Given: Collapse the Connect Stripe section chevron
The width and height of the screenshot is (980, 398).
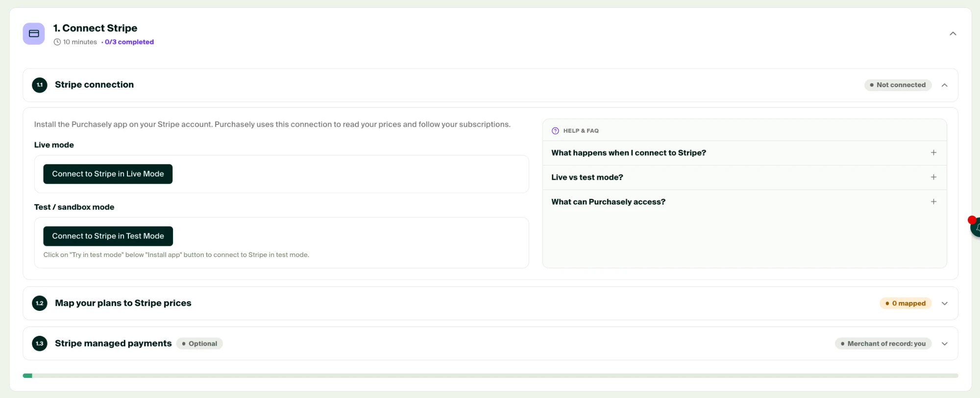Looking at the screenshot, I should 953,34.
